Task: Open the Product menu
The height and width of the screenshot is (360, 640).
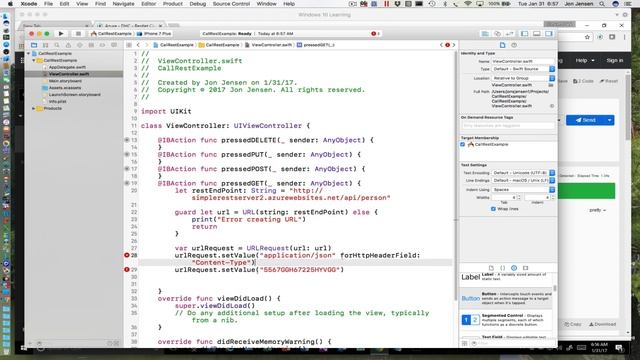Action: click(x=173, y=4)
